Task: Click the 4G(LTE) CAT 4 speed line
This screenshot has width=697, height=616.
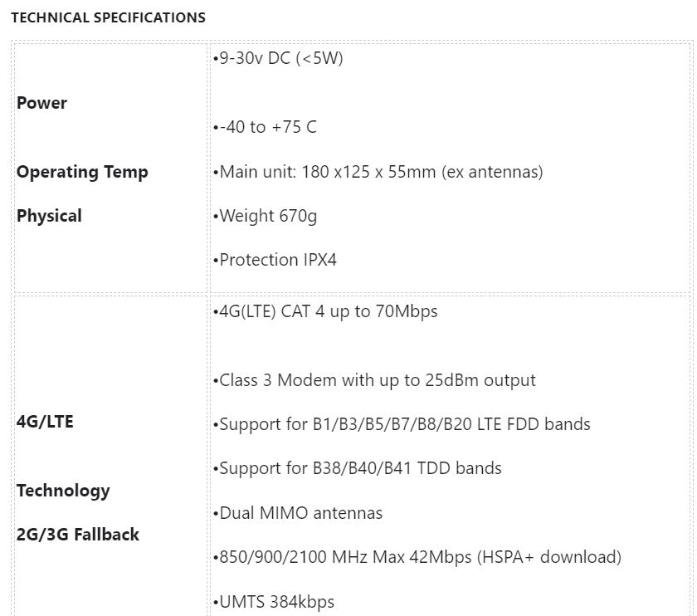Action: pos(325,311)
